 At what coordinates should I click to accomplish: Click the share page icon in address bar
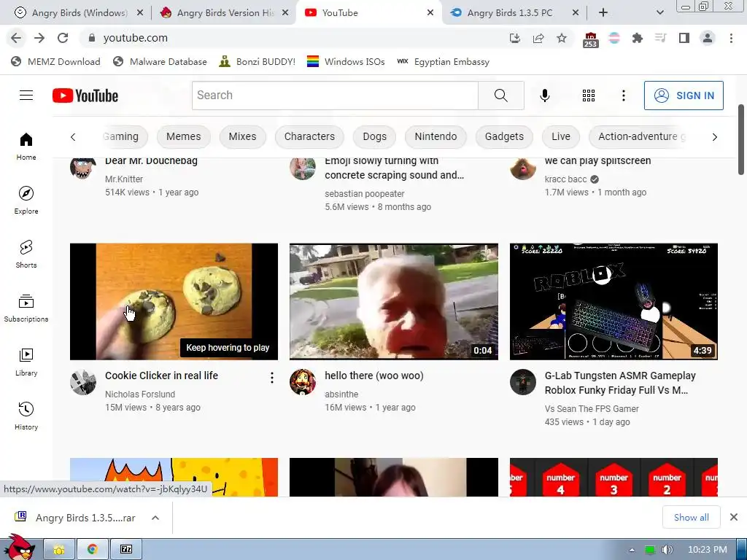tap(538, 38)
